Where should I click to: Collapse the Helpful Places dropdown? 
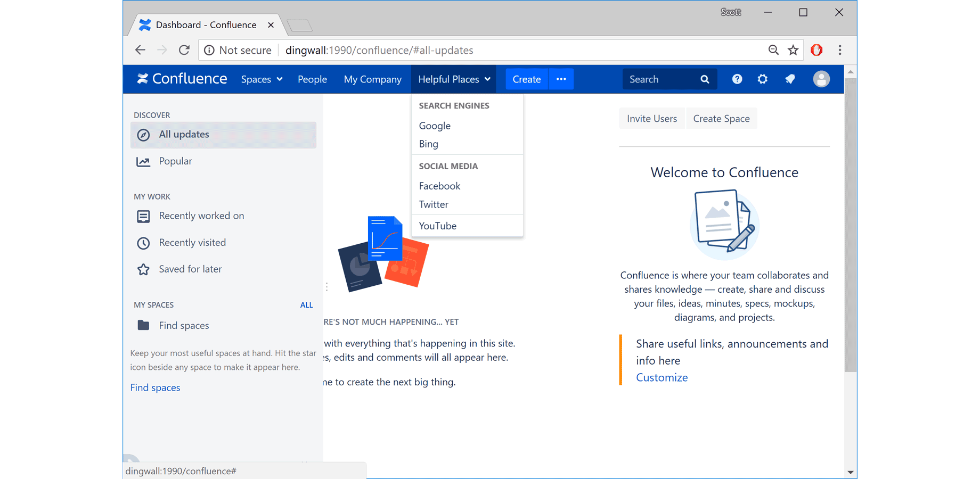(454, 79)
